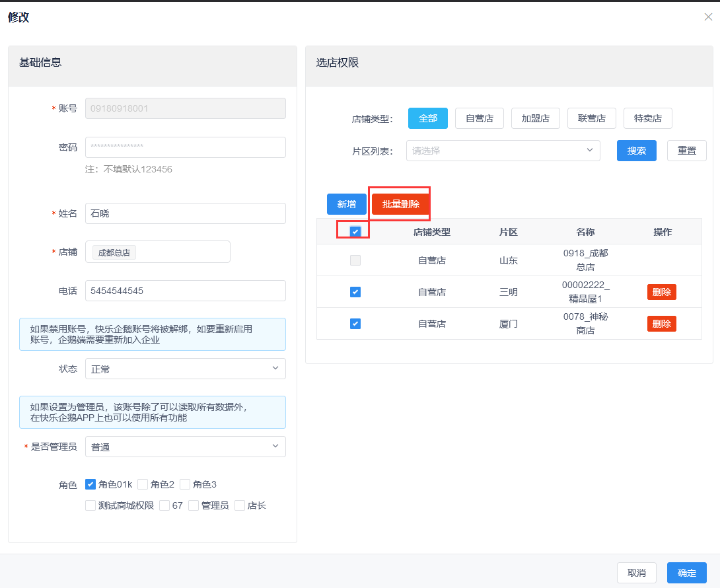Check the 店长 role checkbox
Viewport: 720px width, 588px height.
click(240, 505)
